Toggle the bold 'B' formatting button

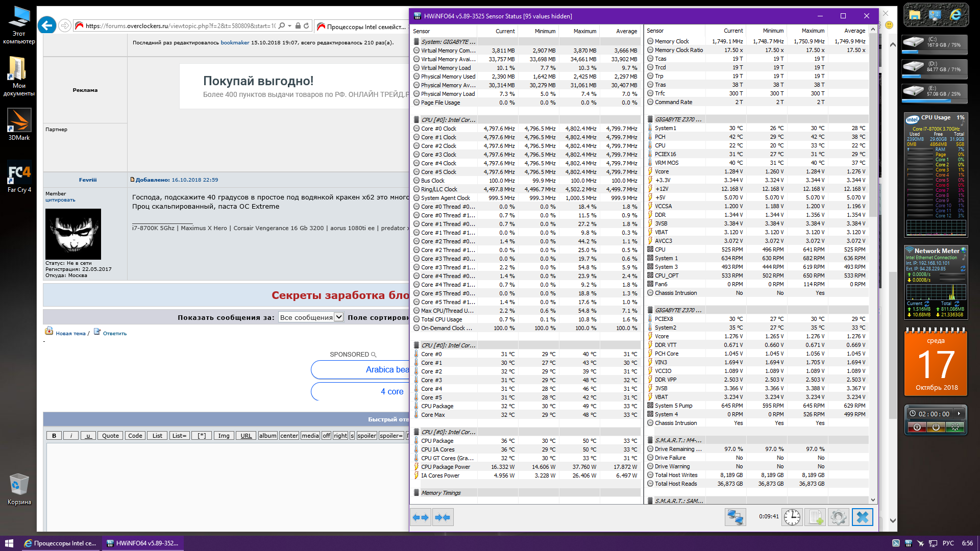54,436
